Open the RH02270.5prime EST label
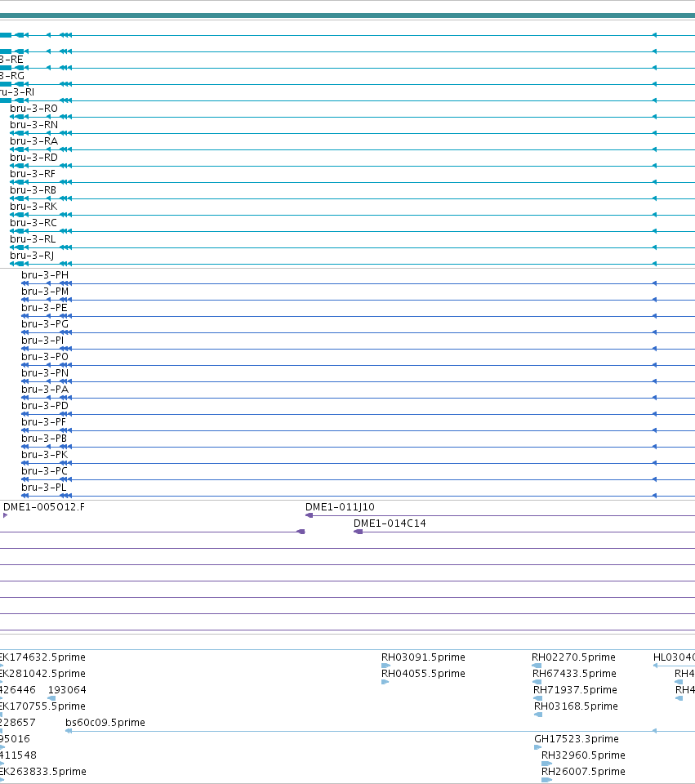Image resolution: width=695 pixels, height=784 pixels. tap(573, 657)
